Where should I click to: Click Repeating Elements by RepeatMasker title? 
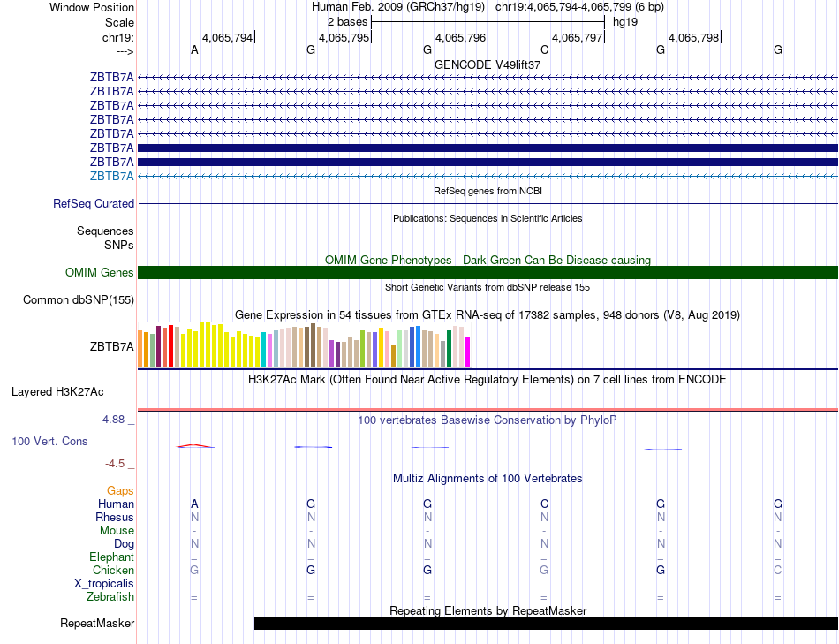pos(488,610)
